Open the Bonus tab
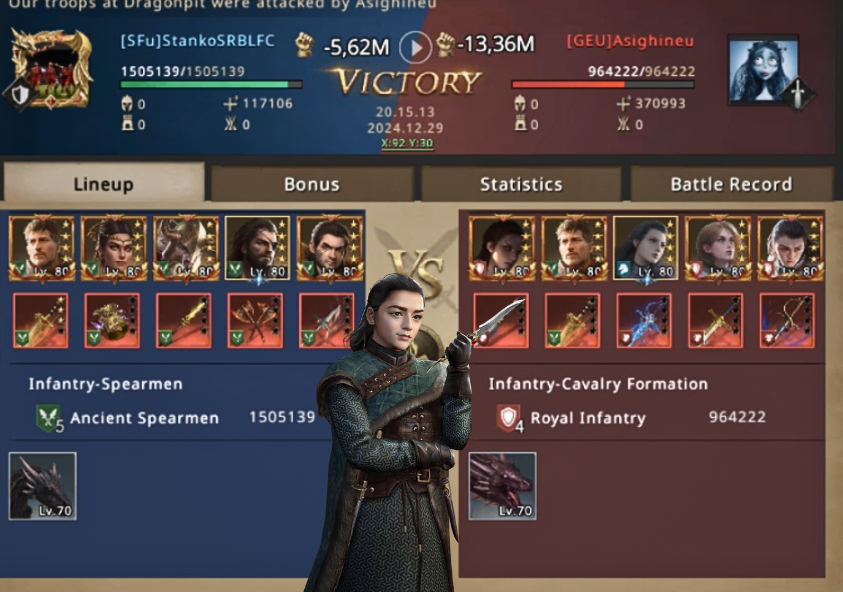 tap(312, 184)
